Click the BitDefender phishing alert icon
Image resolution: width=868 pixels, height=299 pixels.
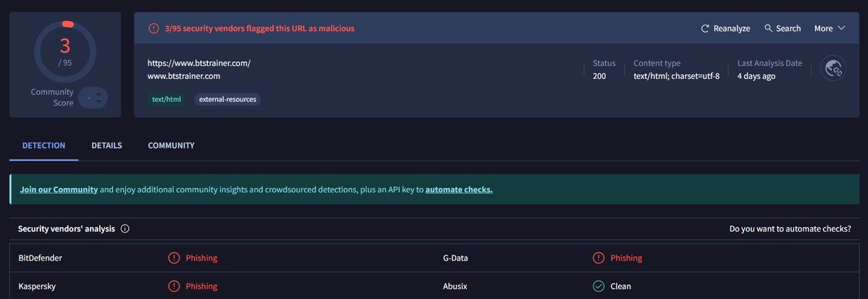(174, 258)
